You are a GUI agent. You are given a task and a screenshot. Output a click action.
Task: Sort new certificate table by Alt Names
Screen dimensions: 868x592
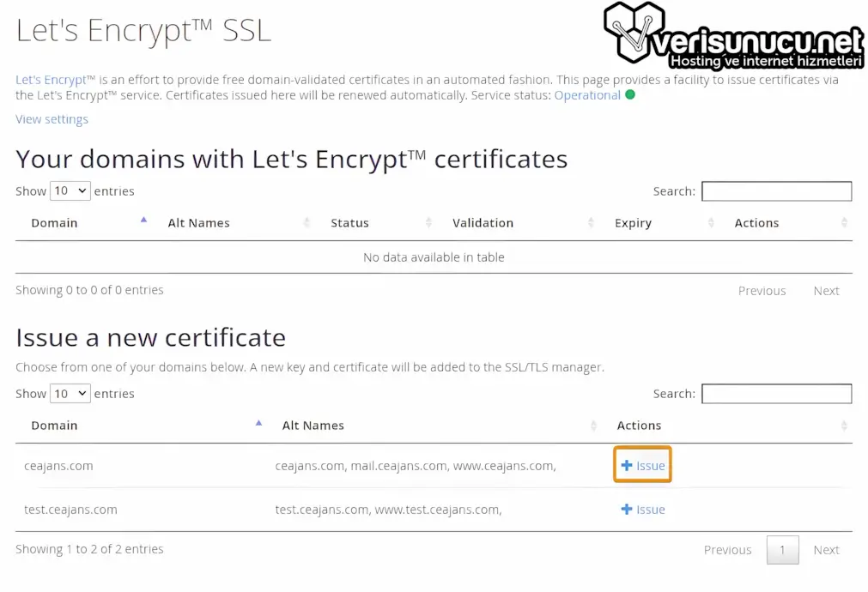coord(313,426)
